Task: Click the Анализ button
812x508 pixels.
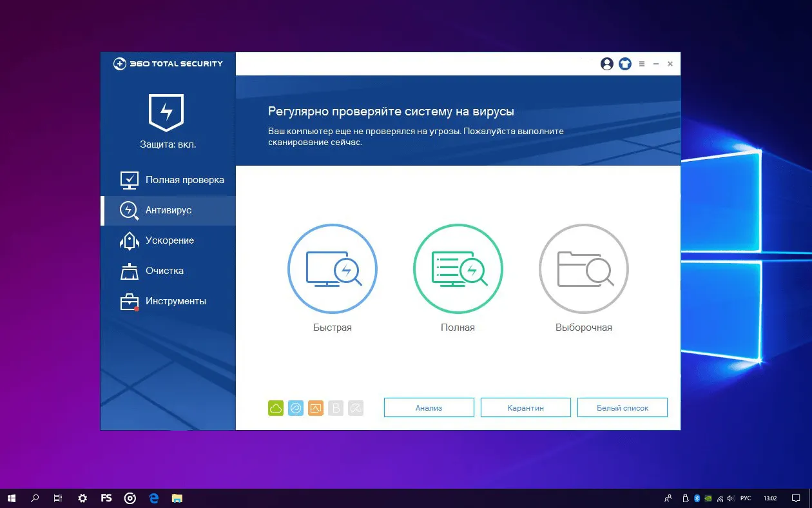Action: (x=429, y=407)
